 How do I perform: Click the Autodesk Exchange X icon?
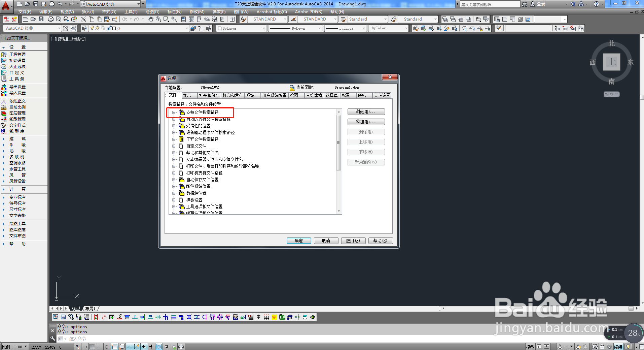pos(573,4)
